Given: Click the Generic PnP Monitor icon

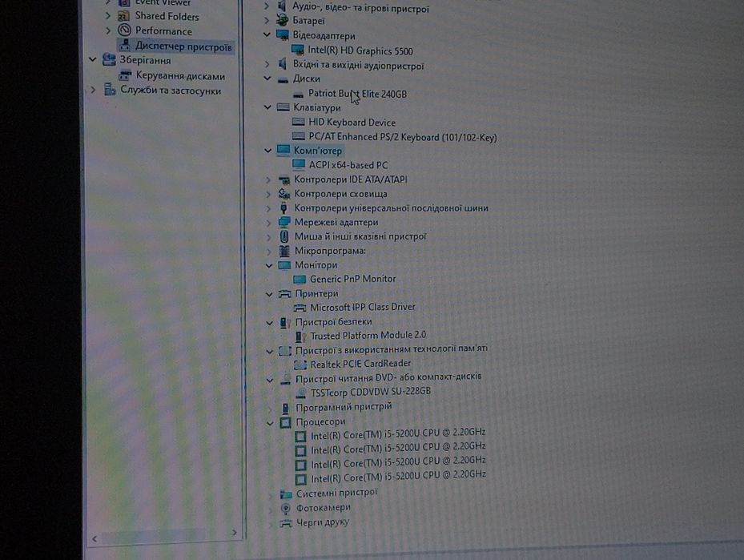Looking at the screenshot, I should [x=300, y=279].
